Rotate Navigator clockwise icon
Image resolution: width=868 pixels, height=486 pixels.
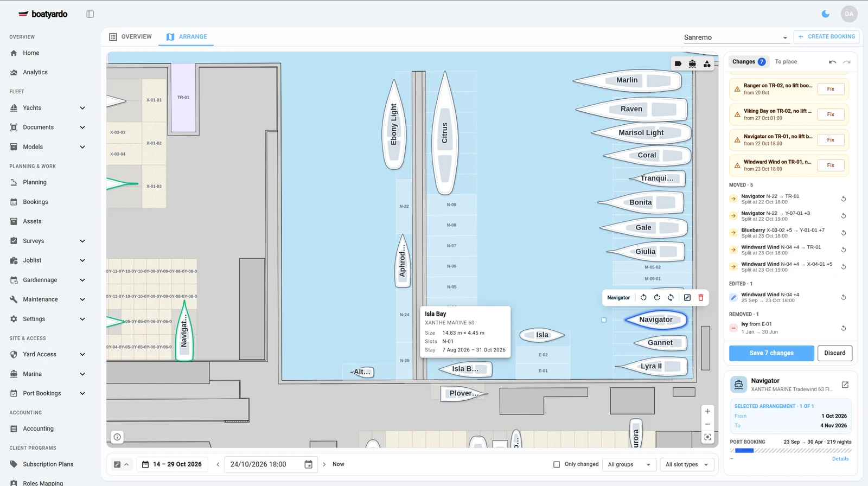coord(657,298)
